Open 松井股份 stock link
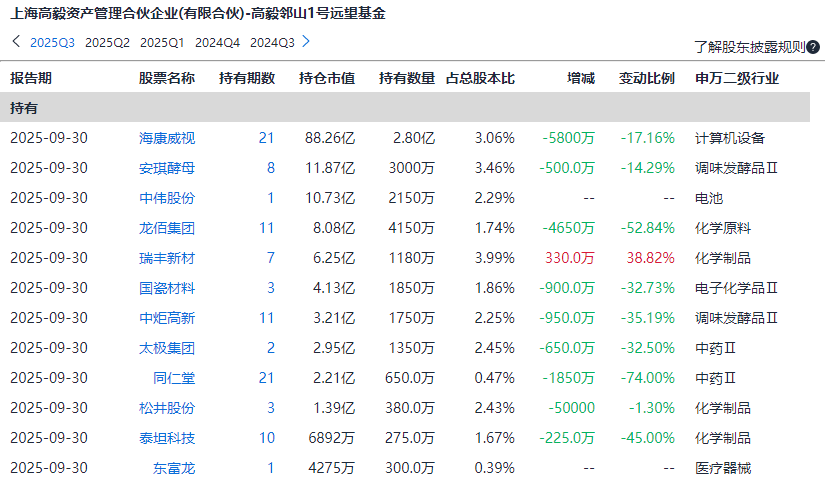825x478 pixels. click(x=167, y=408)
